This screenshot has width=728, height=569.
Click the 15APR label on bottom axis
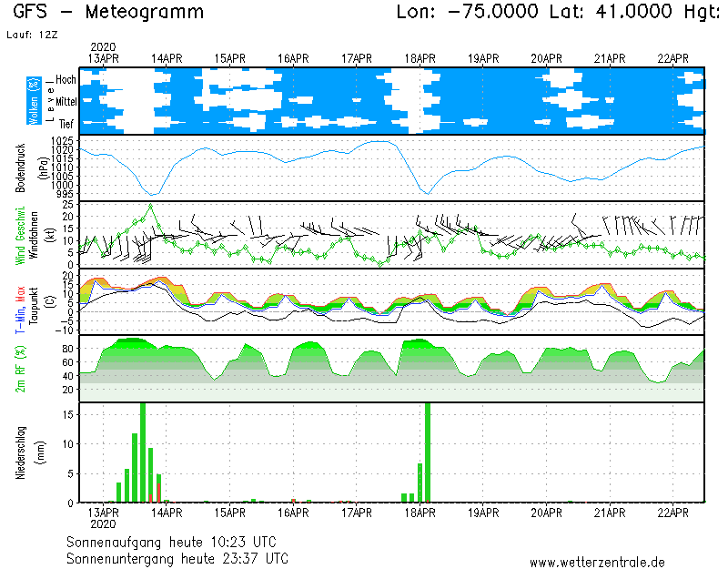coord(229,513)
